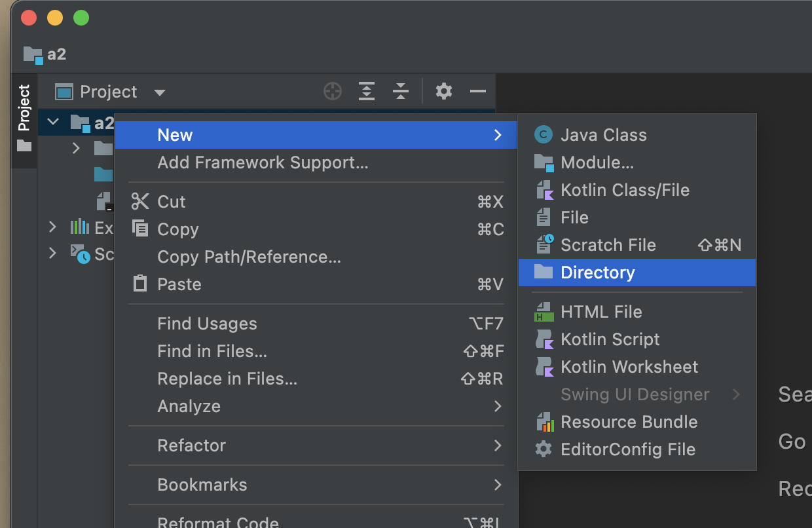Click the Expand All icon in Project panel

[367, 92]
